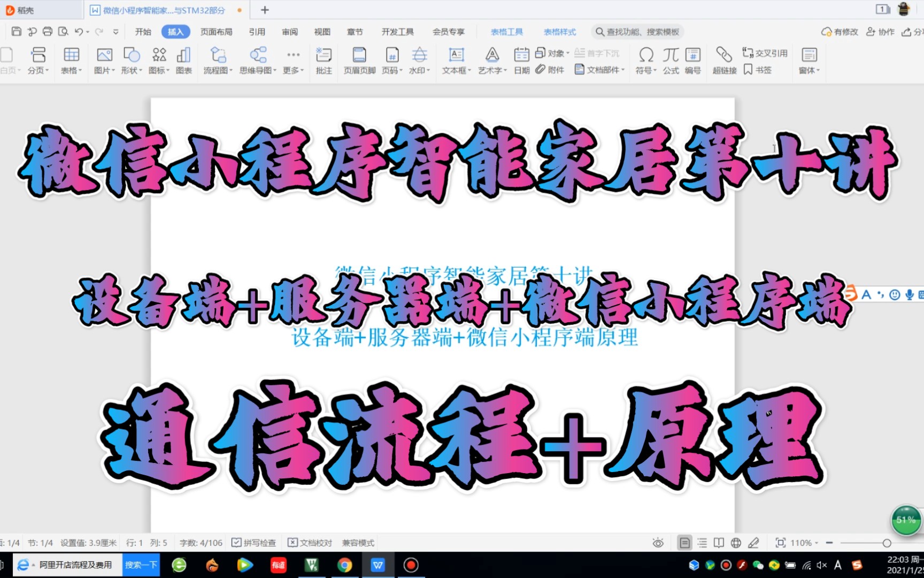
Task: Switch to the 表格工具 Table Tools tab
Action: (x=507, y=32)
